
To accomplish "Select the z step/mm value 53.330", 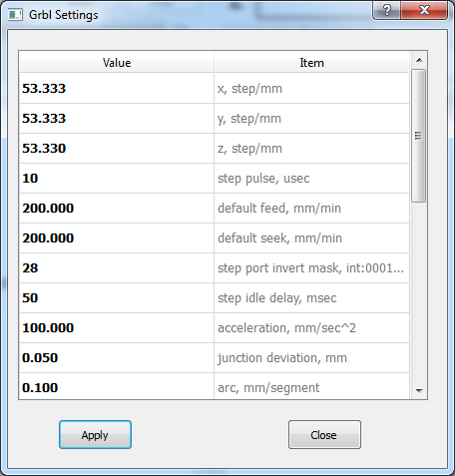I will coord(44,149).
